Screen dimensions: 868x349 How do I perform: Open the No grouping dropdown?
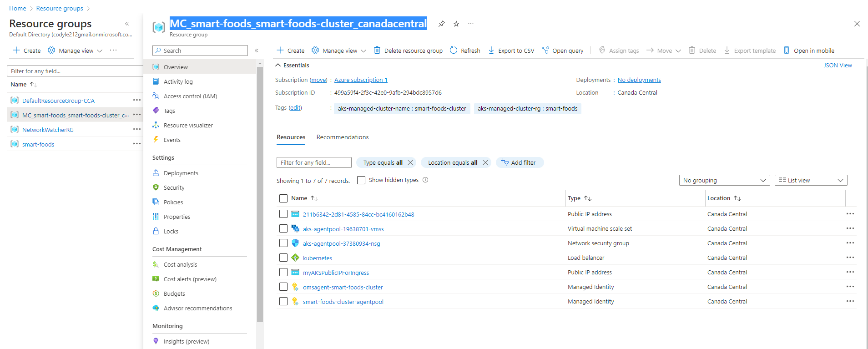point(724,180)
